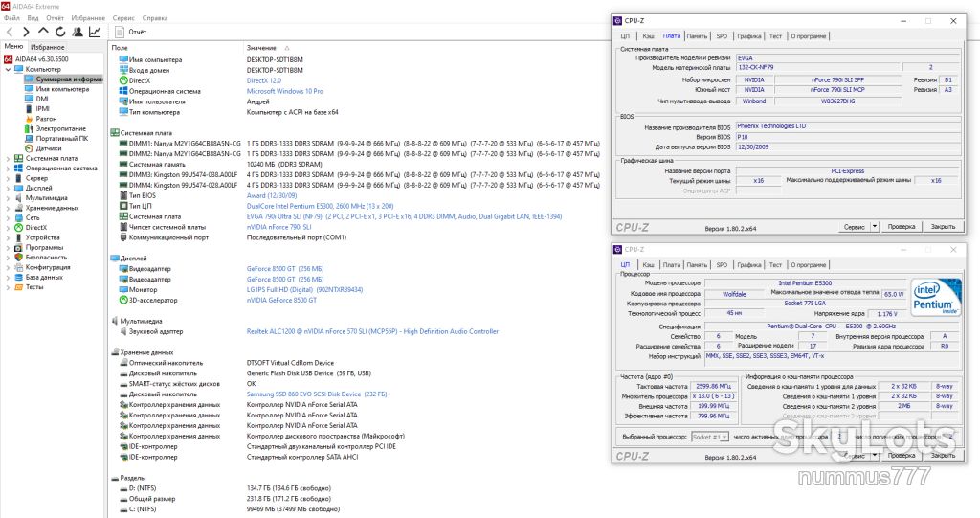Open the Вид menu in AIDA64
980x518 pixels.
(x=33, y=18)
